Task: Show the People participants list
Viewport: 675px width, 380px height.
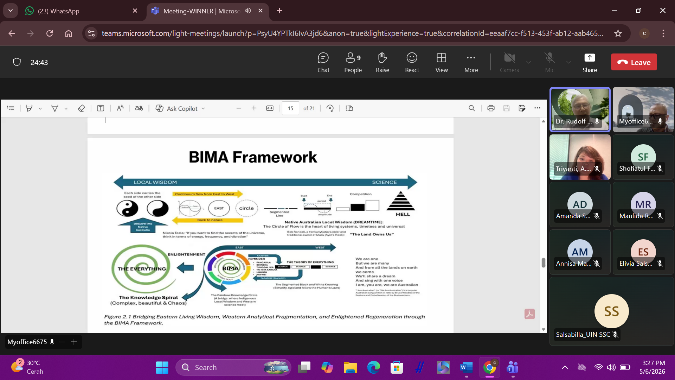Action: pyautogui.click(x=353, y=62)
